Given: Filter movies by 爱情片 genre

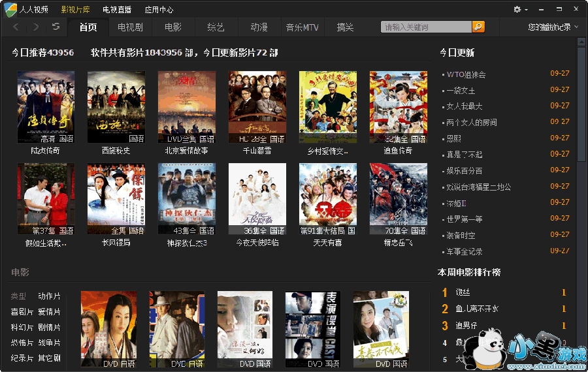Looking at the screenshot, I should point(49,312).
